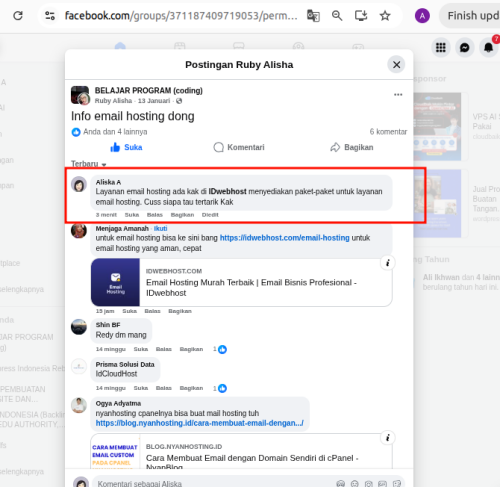Open the blog.nyanhosting.id article link
500x487 pixels.
click(200, 423)
